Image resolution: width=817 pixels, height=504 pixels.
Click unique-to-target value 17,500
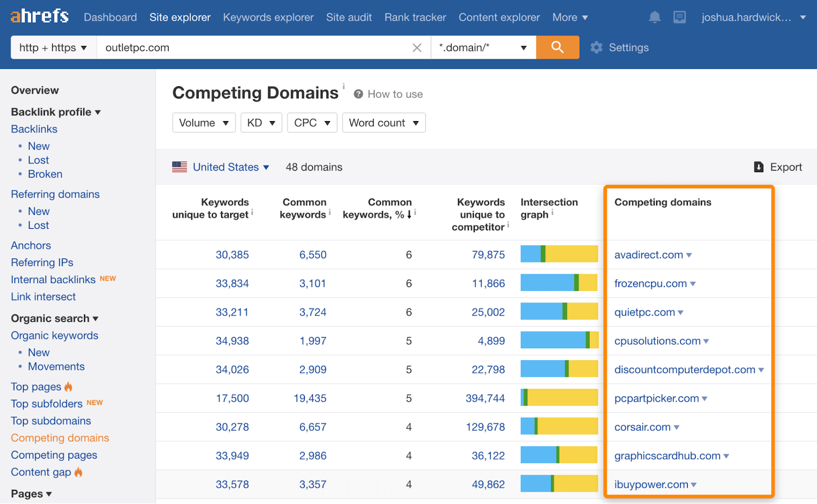coord(232,398)
